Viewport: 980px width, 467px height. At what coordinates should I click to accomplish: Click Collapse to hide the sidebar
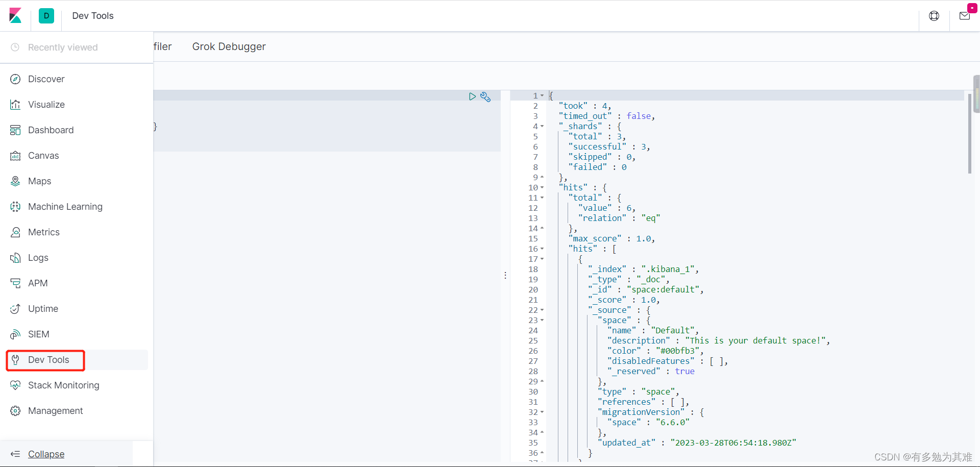46,454
